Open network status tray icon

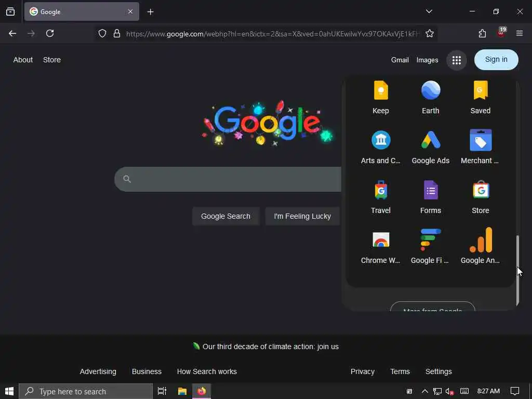pos(437,391)
